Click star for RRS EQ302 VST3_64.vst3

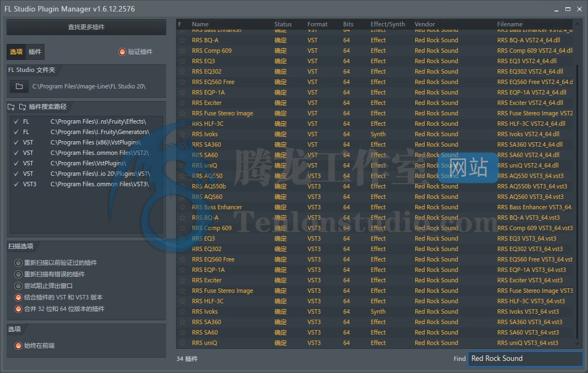182,249
